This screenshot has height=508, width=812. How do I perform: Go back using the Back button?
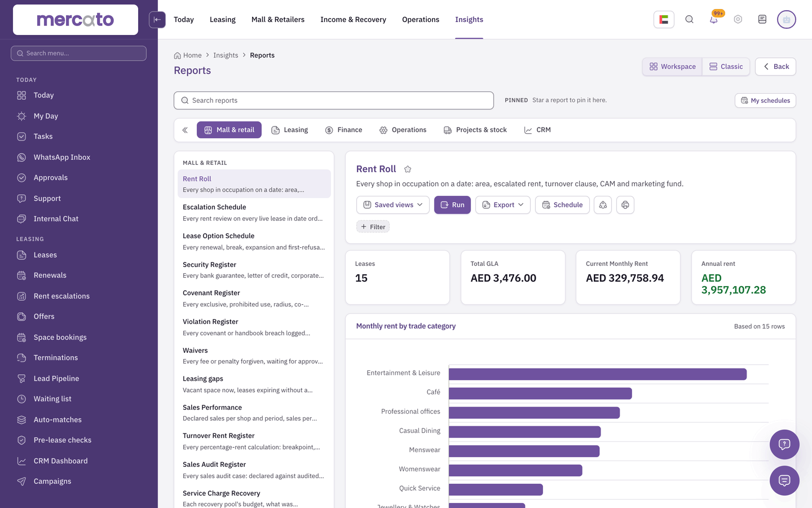[x=775, y=67]
